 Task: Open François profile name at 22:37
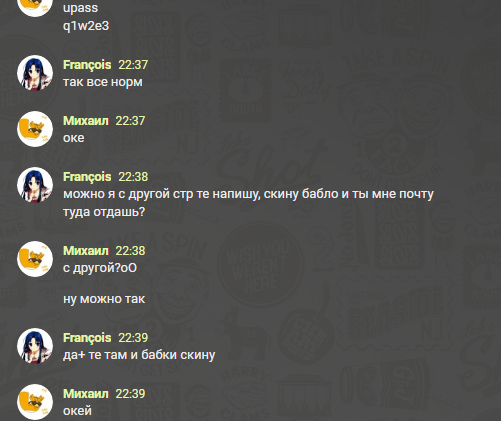tap(87, 65)
